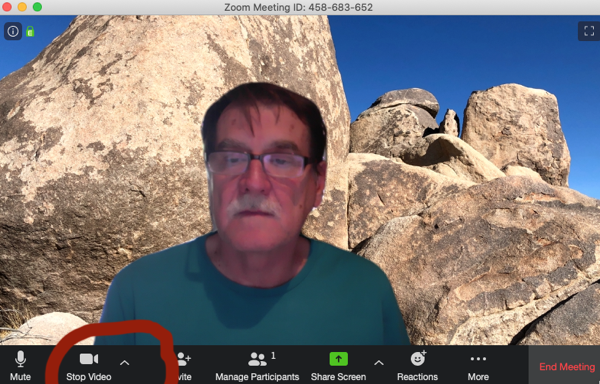Screen dimensions: 600x384
Task: Stop the camera video
Action: 89,366
